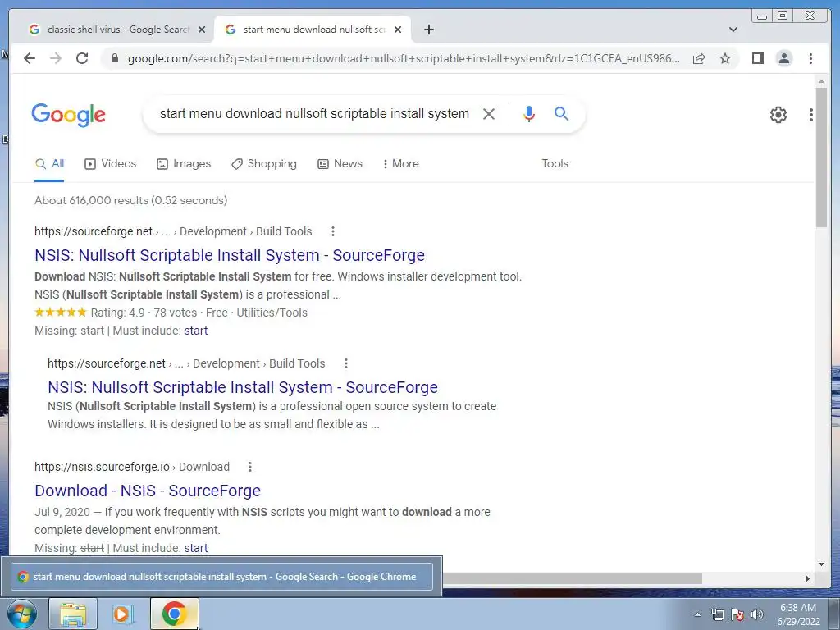Switch to Images results
The image size is (840, 630).
pyautogui.click(x=184, y=164)
